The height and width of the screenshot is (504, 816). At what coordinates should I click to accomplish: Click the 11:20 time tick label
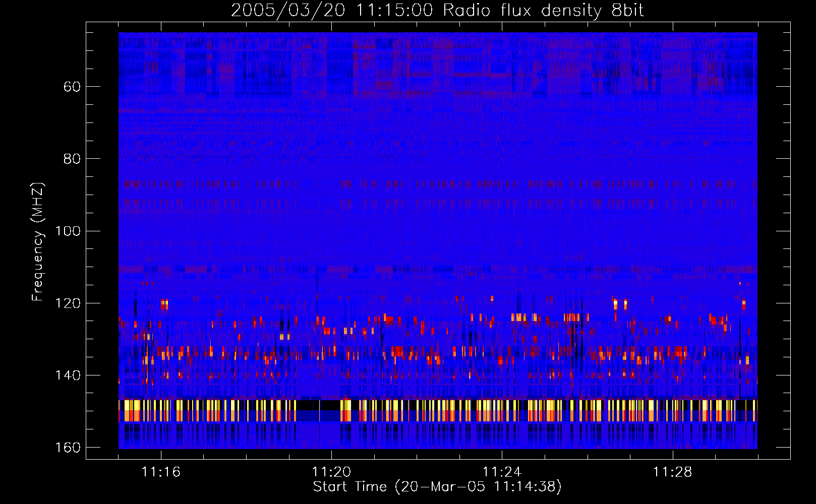pos(331,472)
